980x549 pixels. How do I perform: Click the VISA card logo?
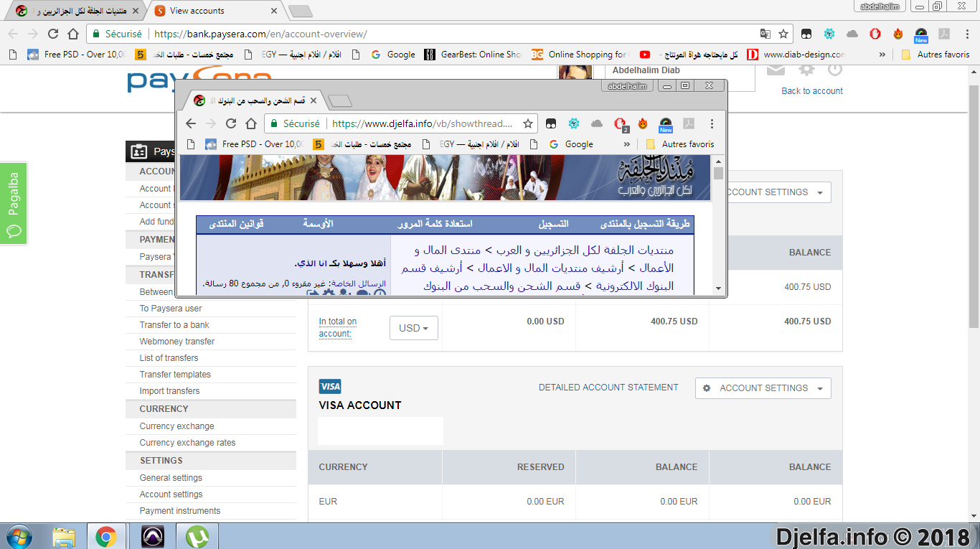click(x=330, y=387)
